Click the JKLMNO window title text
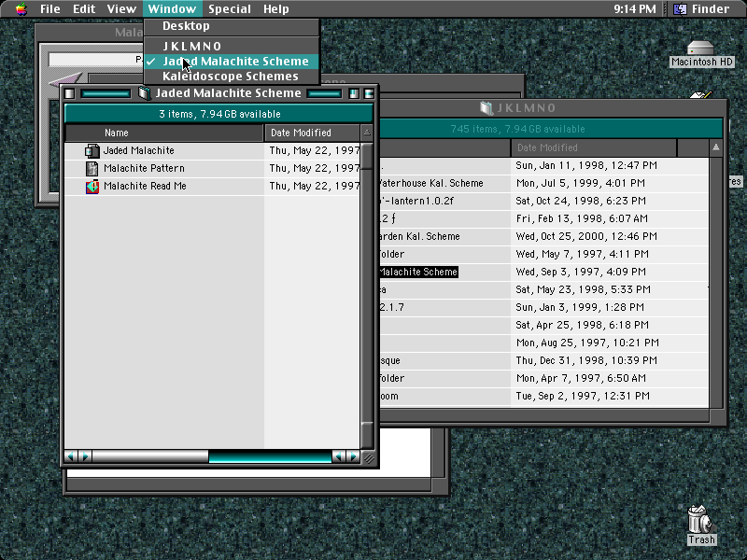Viewport: 747px width, 560px height. pyautogui.click(x=526, y=108)
